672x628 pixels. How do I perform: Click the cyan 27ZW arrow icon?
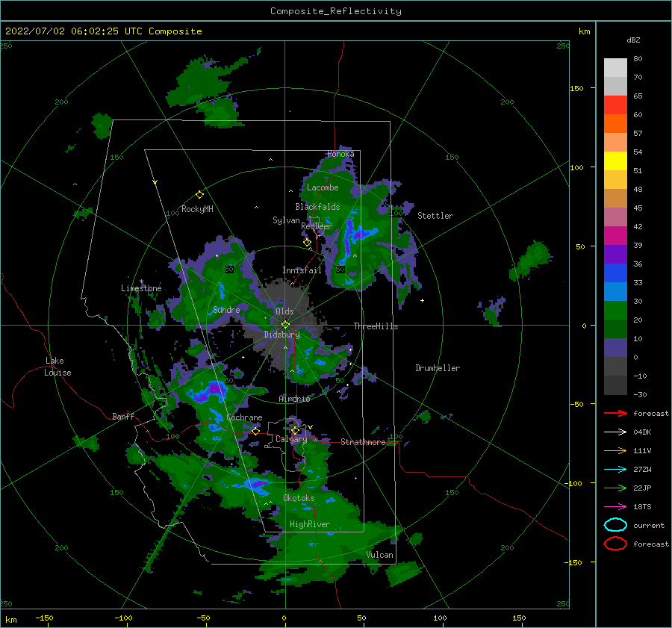pos(615,470)
